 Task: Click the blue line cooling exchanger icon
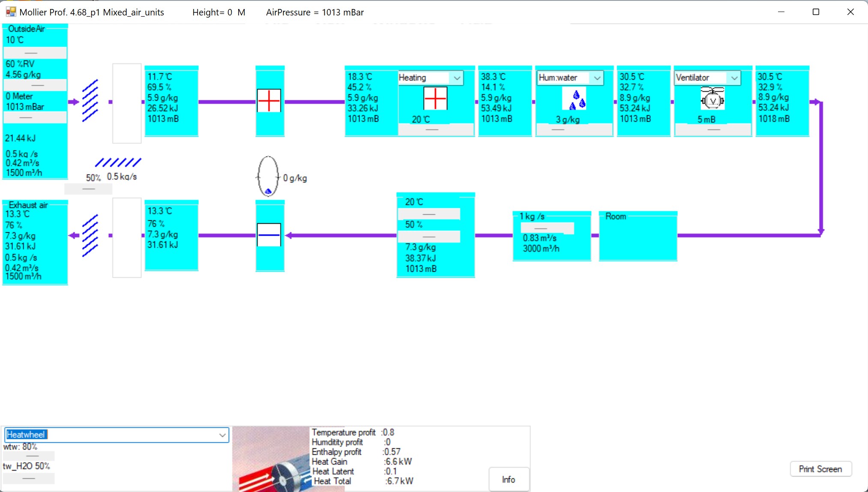coord(269,235)
